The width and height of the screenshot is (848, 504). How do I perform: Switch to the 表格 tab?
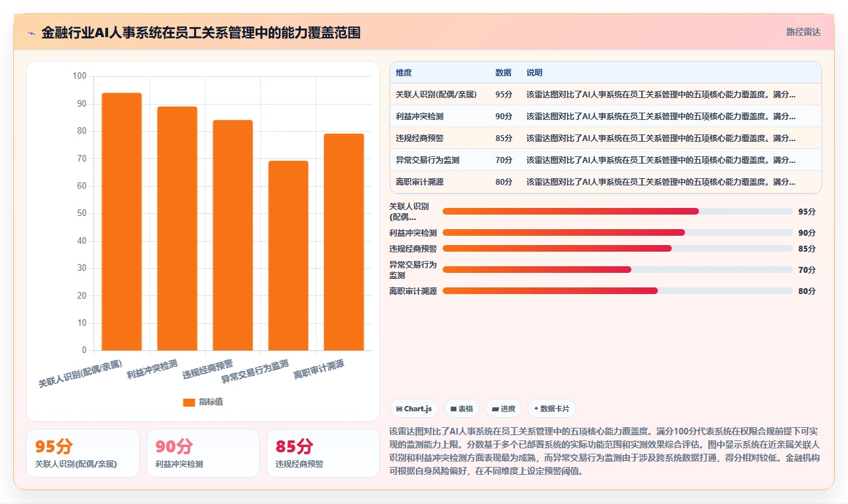(x=462, y=409)
